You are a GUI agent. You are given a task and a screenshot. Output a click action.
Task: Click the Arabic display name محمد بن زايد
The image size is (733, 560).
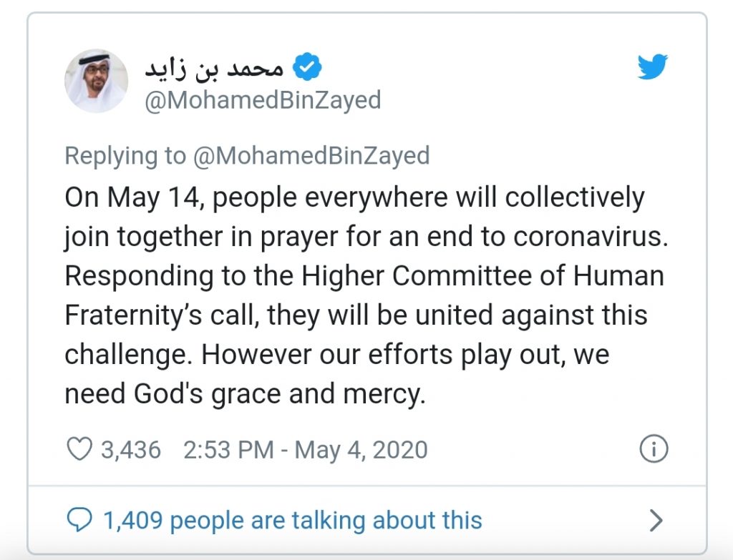pyautogui.click(x=214, y=68)
